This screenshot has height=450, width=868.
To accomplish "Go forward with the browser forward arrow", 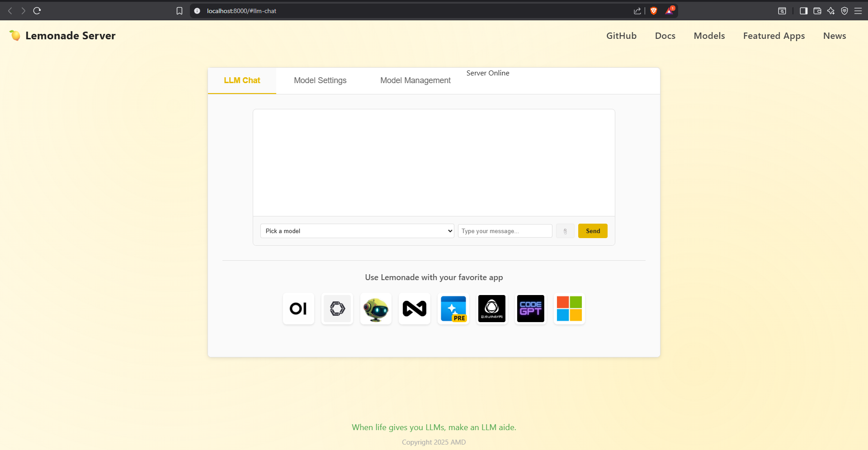I will pyautogui.click(x=24, y=11).
